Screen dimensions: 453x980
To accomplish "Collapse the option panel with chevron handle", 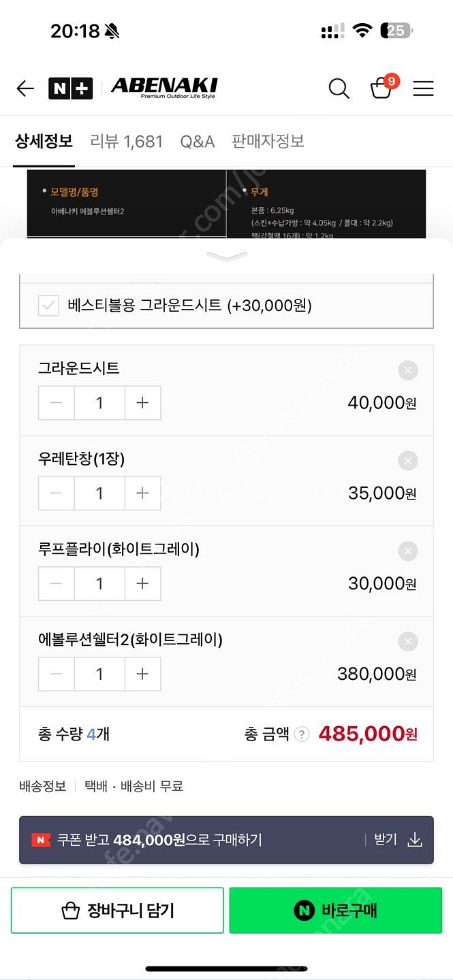I will pos(226,257).
